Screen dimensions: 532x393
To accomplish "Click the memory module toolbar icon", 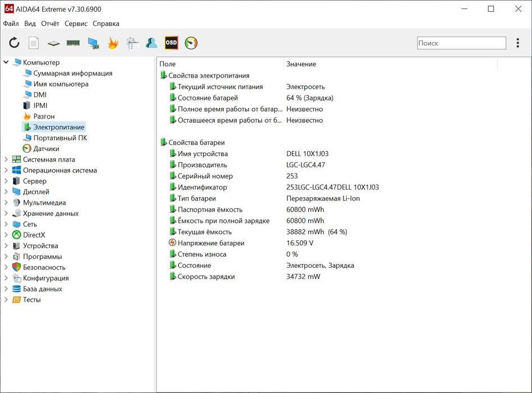I will [x=73, y=43].
